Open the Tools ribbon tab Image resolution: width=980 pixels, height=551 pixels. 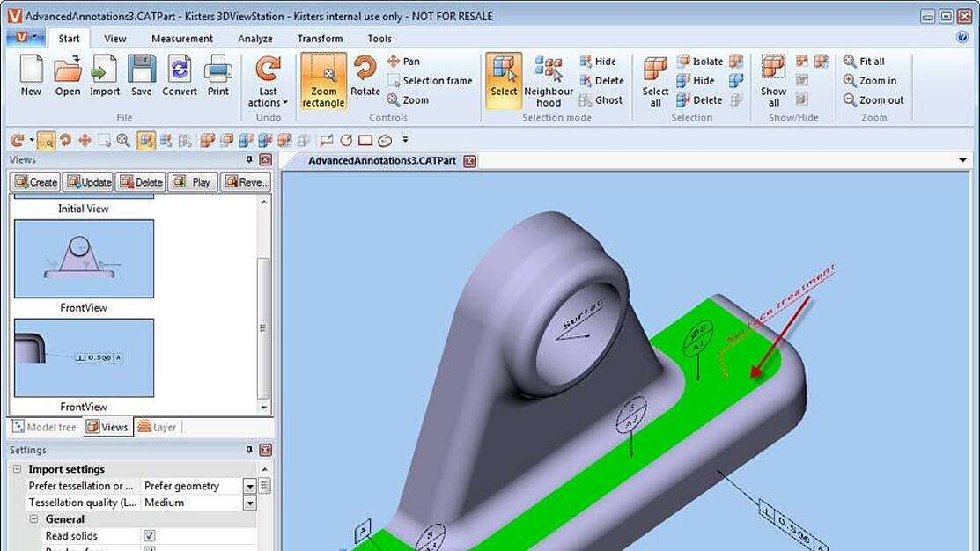click(x=379, y=39)
